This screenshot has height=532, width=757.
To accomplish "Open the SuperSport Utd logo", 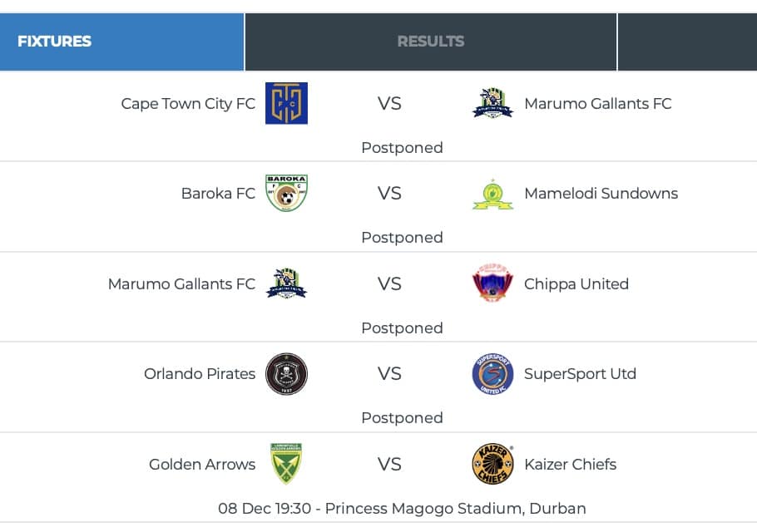I will click(492, 374).
